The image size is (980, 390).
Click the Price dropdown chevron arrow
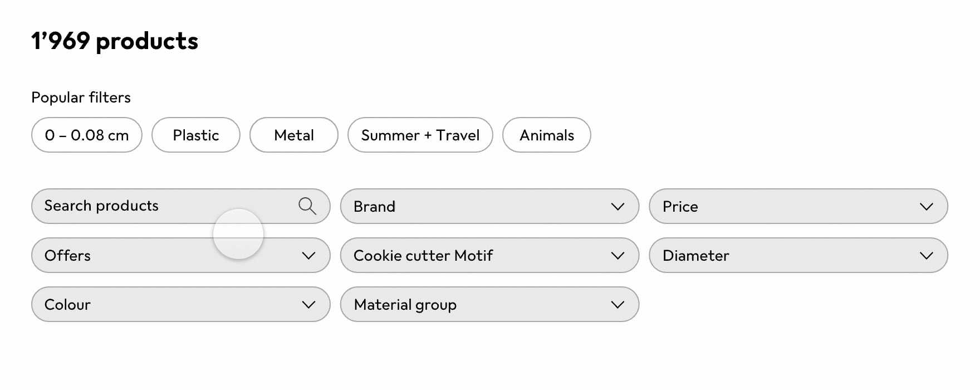[x=926, y=207]
